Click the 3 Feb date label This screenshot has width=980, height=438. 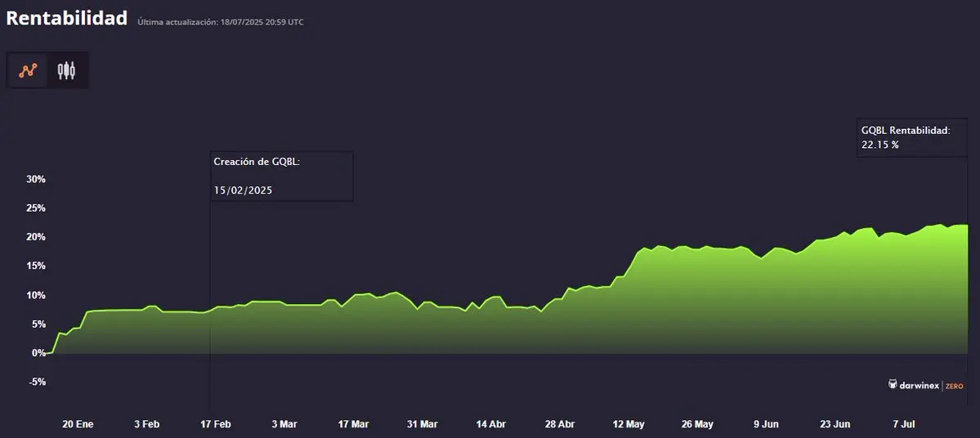(x=147, y=423)
